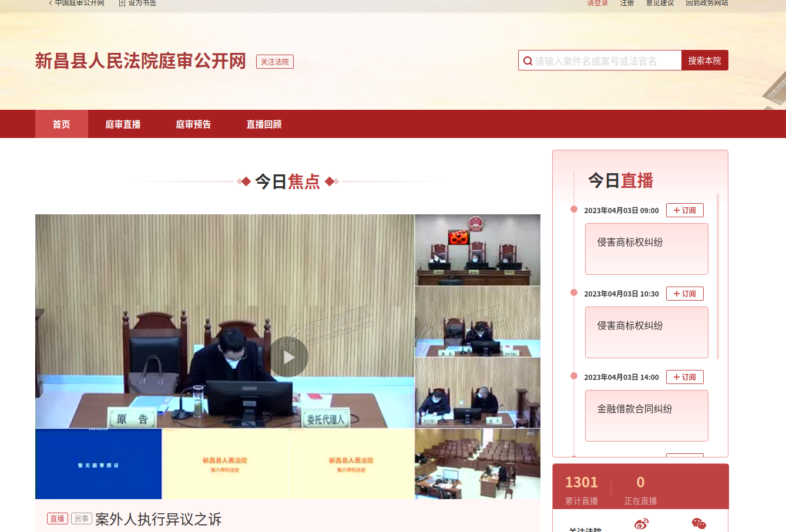Image resolution: width=786 pixels, height=532 pixels.
Task: Switch to the 庭审预告 tab
Action: point(193,124)
